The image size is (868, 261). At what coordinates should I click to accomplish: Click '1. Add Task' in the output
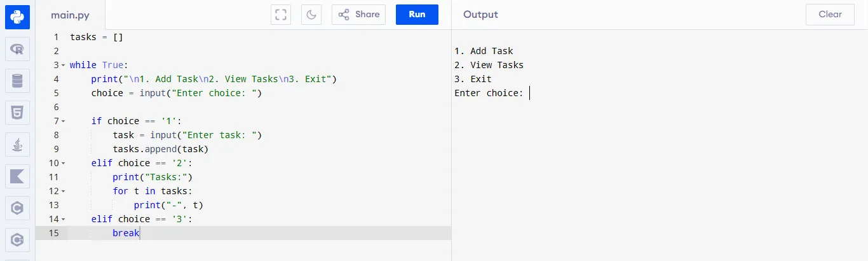(484, 51)
